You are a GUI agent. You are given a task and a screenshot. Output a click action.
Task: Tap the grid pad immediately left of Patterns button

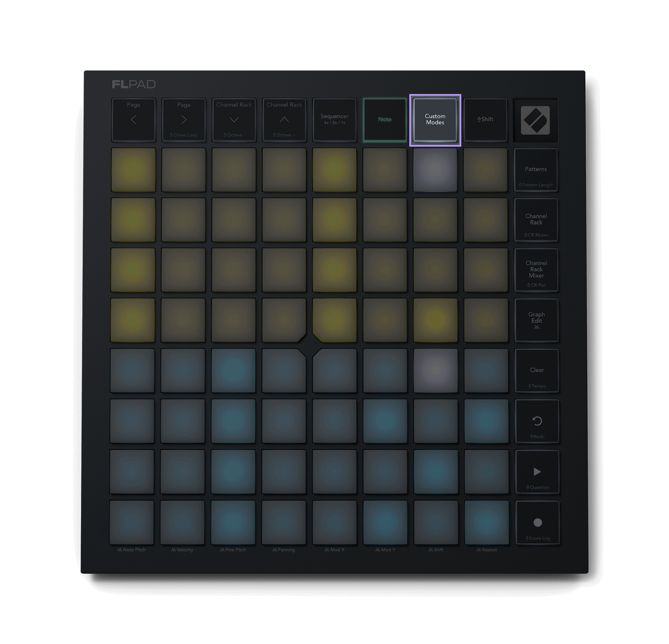(485, 170)
